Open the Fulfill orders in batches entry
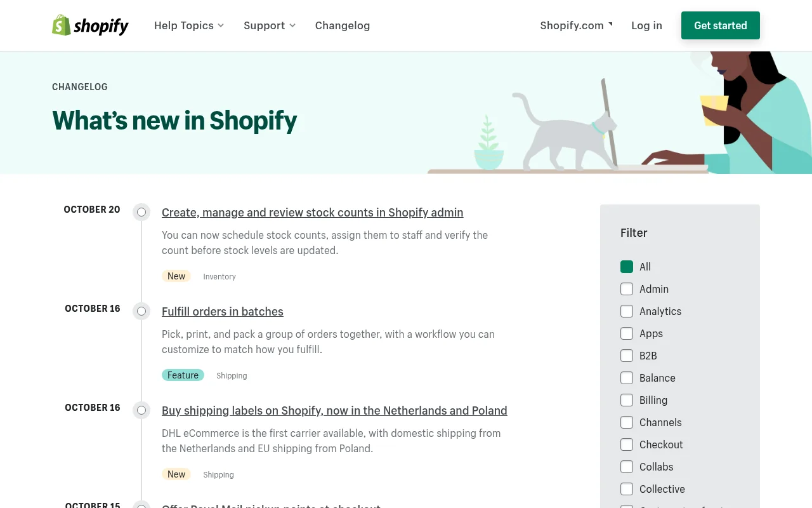Screen dimensions: 812x508 pos(223,311)
